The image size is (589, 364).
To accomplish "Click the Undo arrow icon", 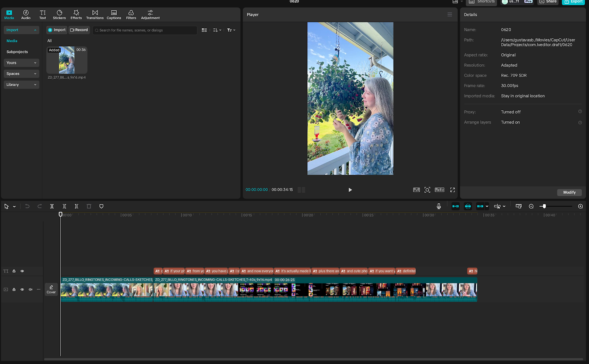I will tap(27, 206).
